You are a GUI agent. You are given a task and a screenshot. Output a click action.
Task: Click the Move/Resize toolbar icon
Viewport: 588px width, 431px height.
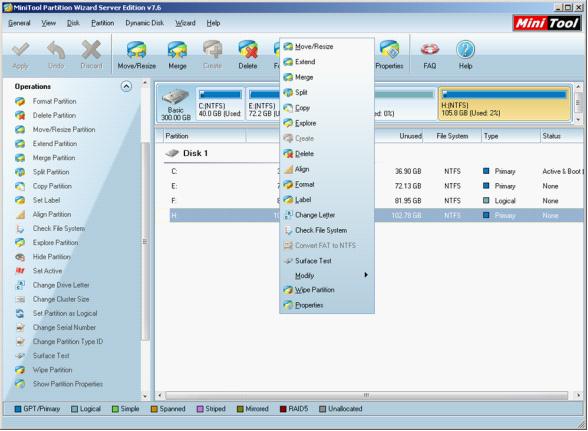point(136,50)
